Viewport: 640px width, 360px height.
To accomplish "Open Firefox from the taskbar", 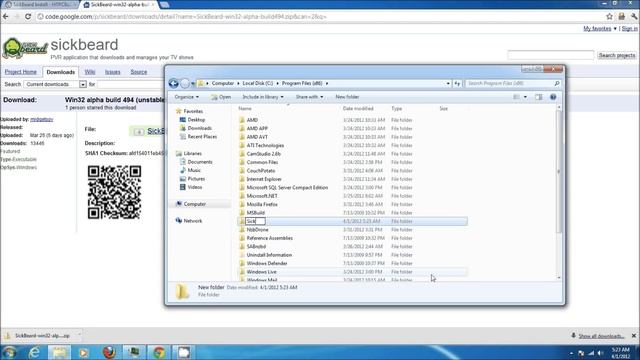I will [109, 352].
